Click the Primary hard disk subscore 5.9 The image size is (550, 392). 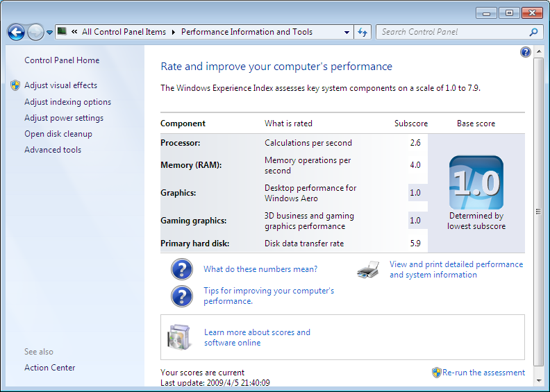click(x=415, y=243)
